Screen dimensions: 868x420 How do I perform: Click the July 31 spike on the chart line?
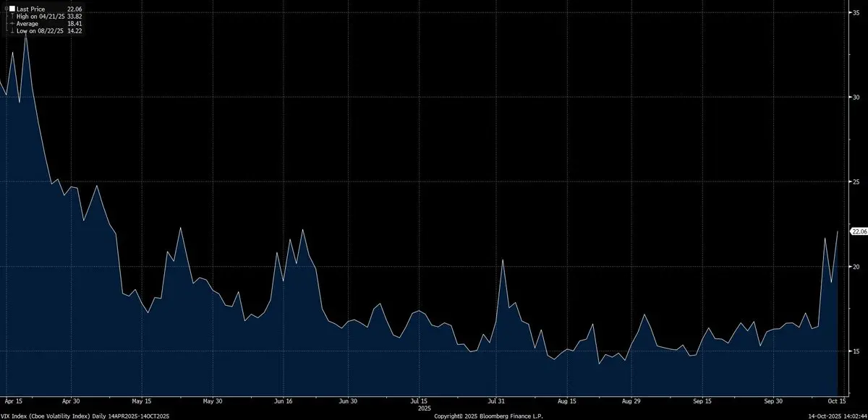tap(502, 260)
